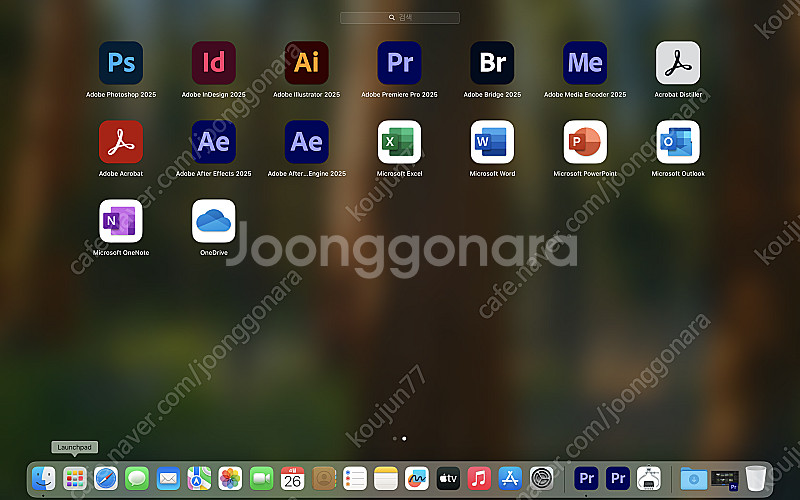The image size is (800, 500).
Task: Open Contacts from the Dock
Action: [324, 479]
